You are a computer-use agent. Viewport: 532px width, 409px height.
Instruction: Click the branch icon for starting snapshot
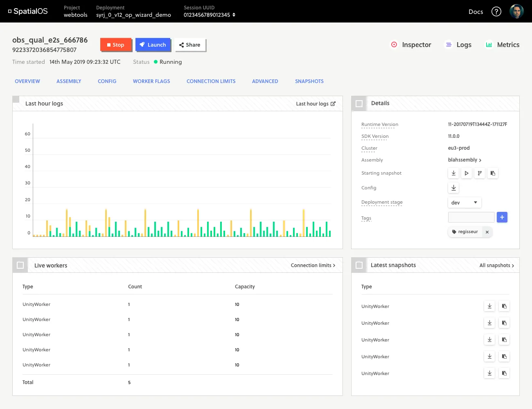[x=480, y=173]
